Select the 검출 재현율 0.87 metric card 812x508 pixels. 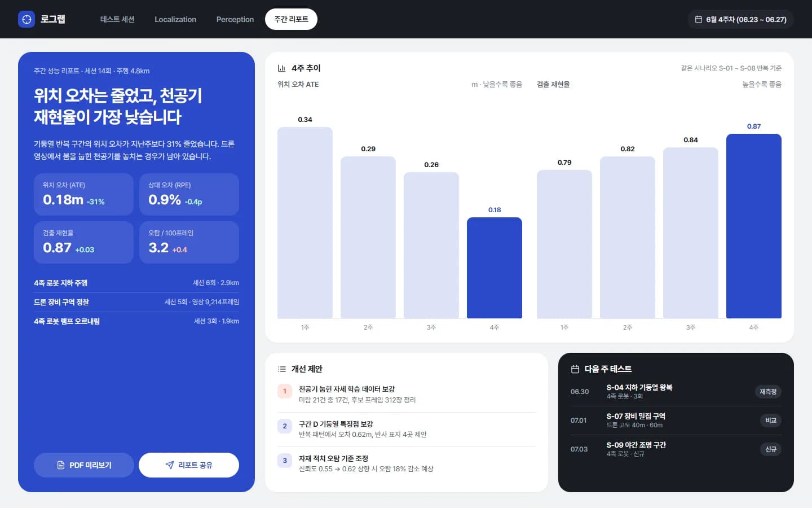[83, 242]
